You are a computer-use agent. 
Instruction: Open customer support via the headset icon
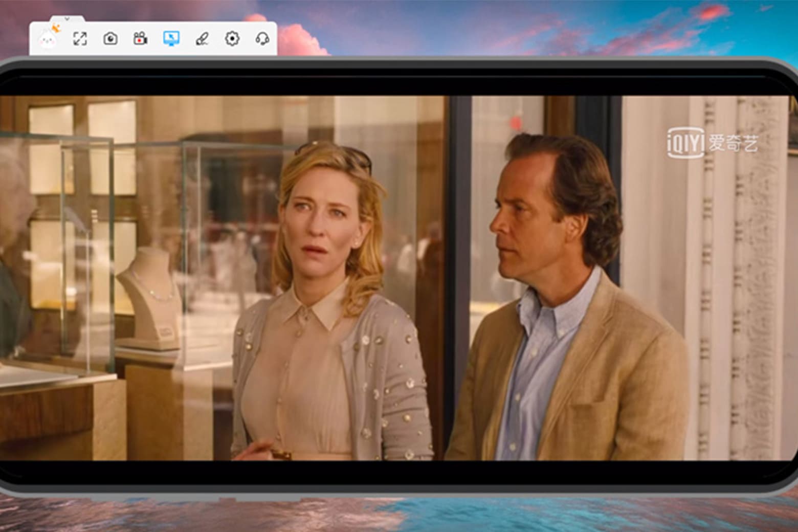(x=262, y=38)
